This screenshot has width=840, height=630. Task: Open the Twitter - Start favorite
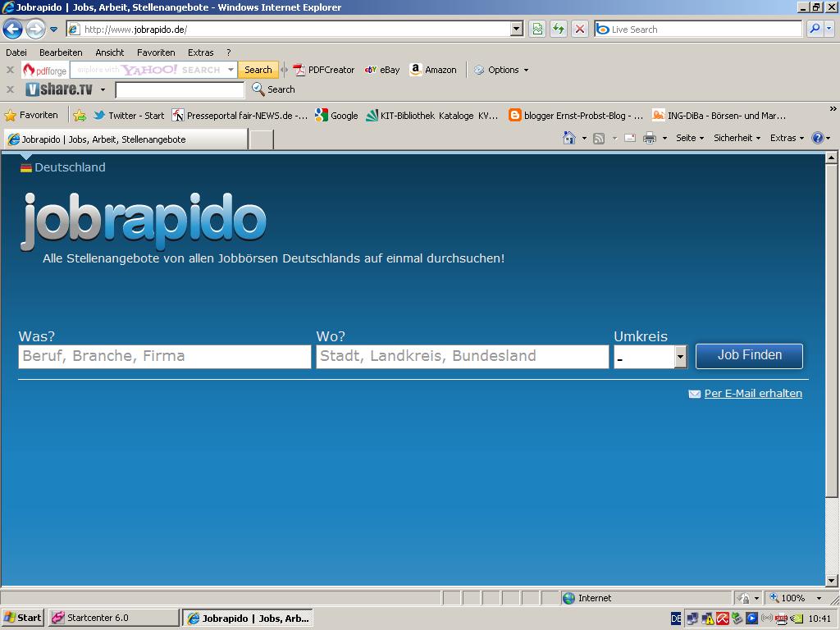[129, 115]
